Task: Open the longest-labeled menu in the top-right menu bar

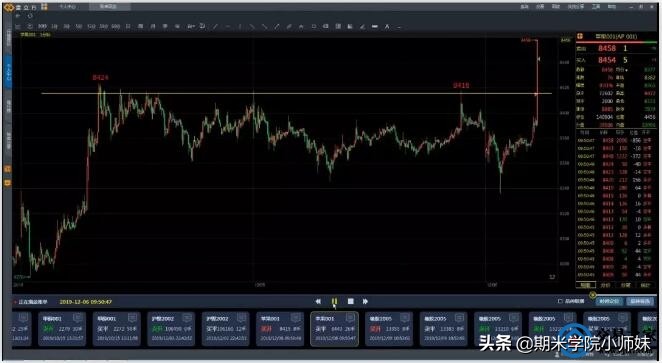Action: point(575,7)
